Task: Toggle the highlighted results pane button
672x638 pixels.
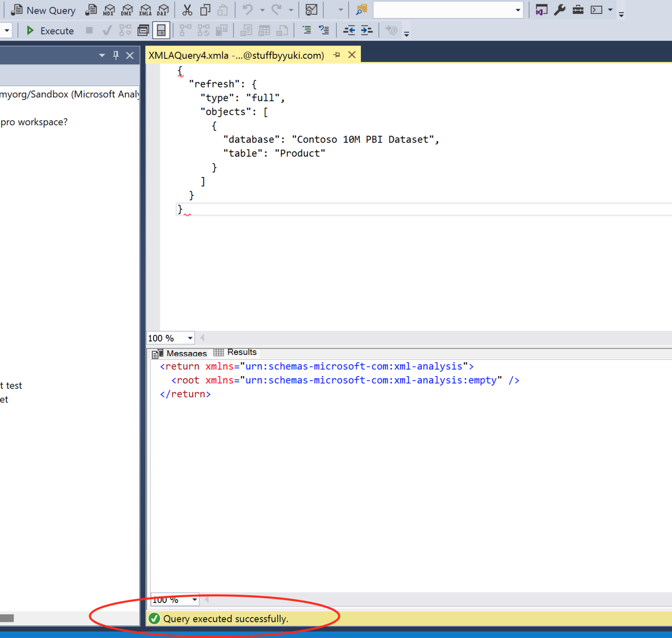Action: 161,30
